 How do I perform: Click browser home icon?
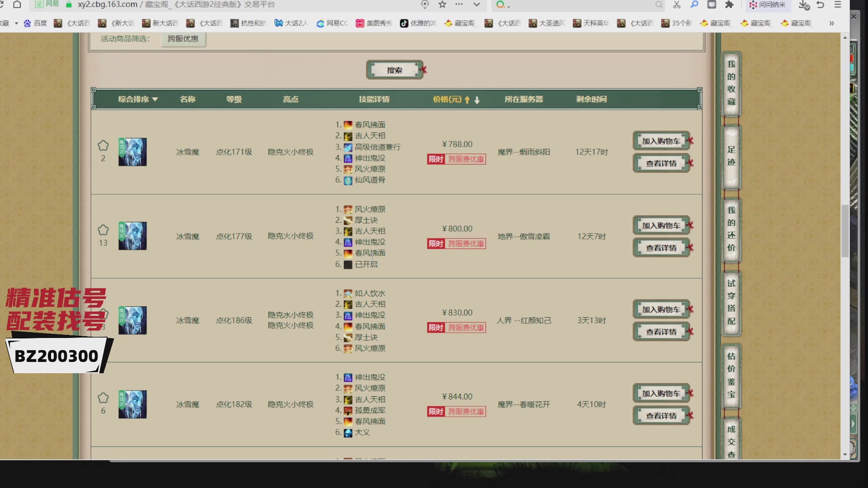[x=17, y=5]
